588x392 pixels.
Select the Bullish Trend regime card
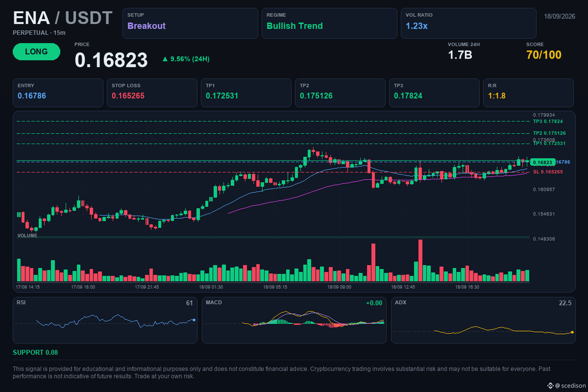pyautogui.click(x=329, y=23)
